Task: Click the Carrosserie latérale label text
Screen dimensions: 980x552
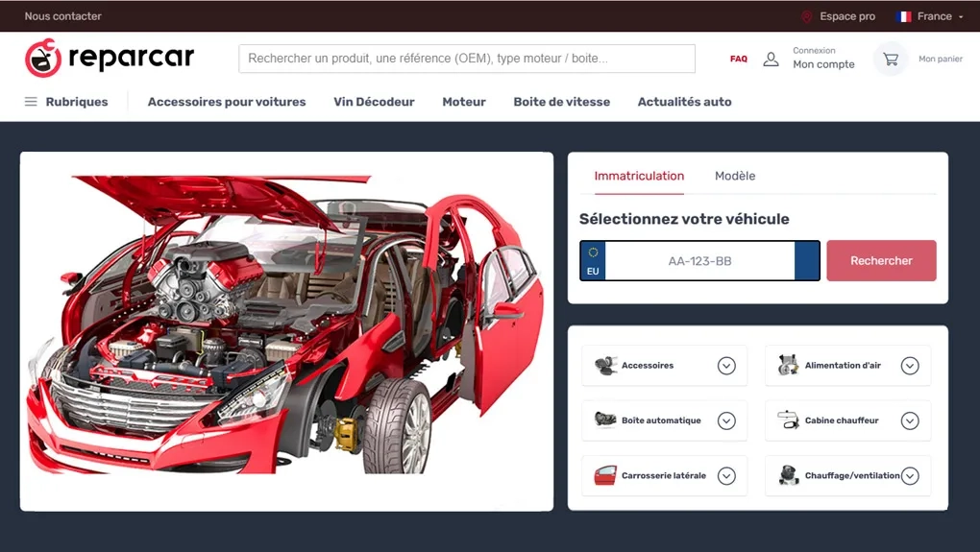Action: [x=664, y=475]
